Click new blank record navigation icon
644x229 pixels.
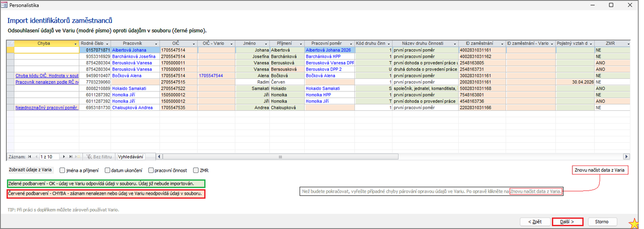pos(78,157)
